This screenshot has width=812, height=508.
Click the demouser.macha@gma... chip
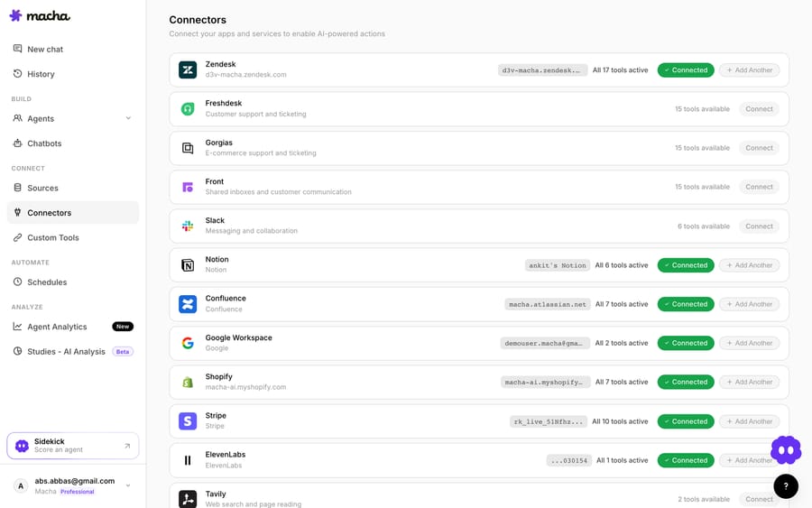(545, 343)
